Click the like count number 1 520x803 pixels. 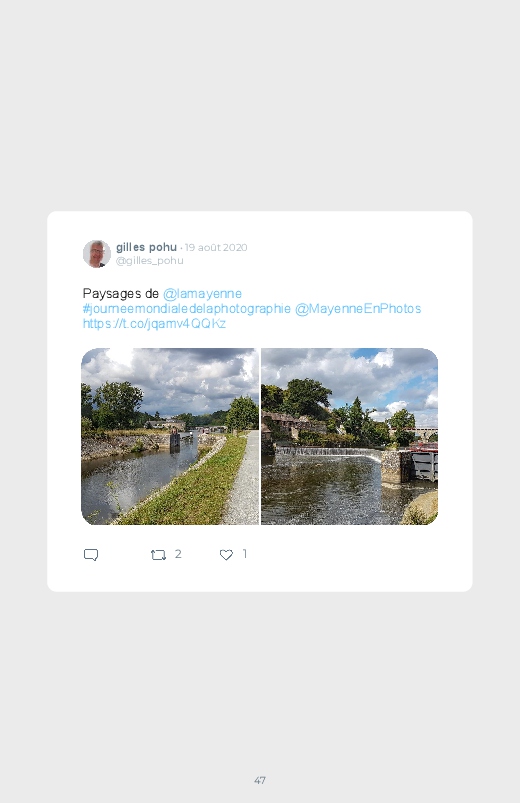(x=245, y=554)
